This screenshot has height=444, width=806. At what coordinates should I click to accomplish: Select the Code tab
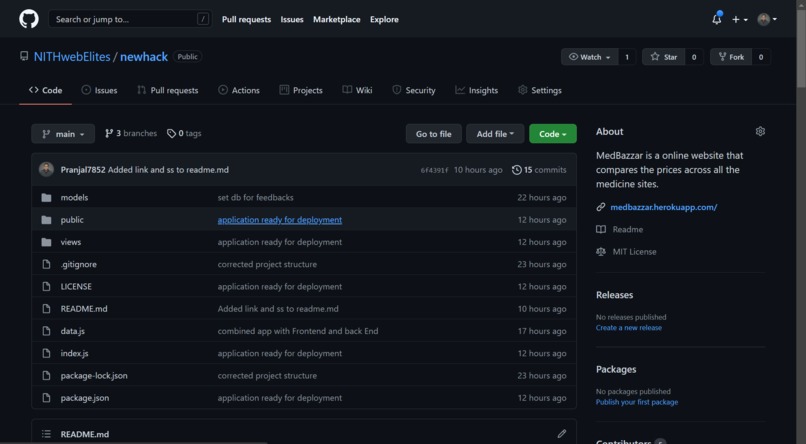pyautogui.click(x=45, y=90)
